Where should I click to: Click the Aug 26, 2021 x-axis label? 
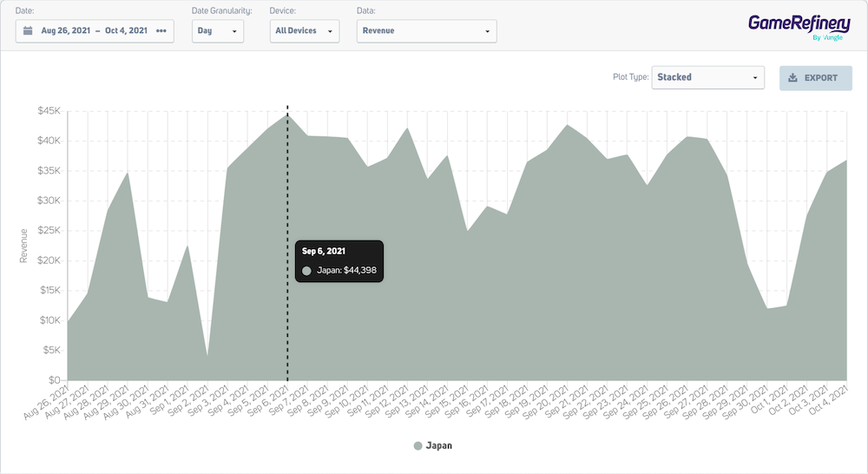point(46,402)
